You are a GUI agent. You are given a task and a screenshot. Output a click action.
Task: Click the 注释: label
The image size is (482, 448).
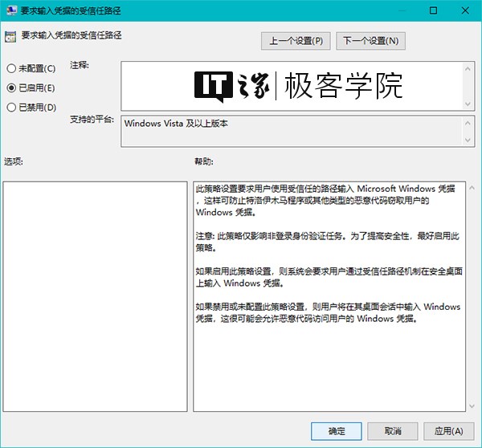[x=80, y=65]
